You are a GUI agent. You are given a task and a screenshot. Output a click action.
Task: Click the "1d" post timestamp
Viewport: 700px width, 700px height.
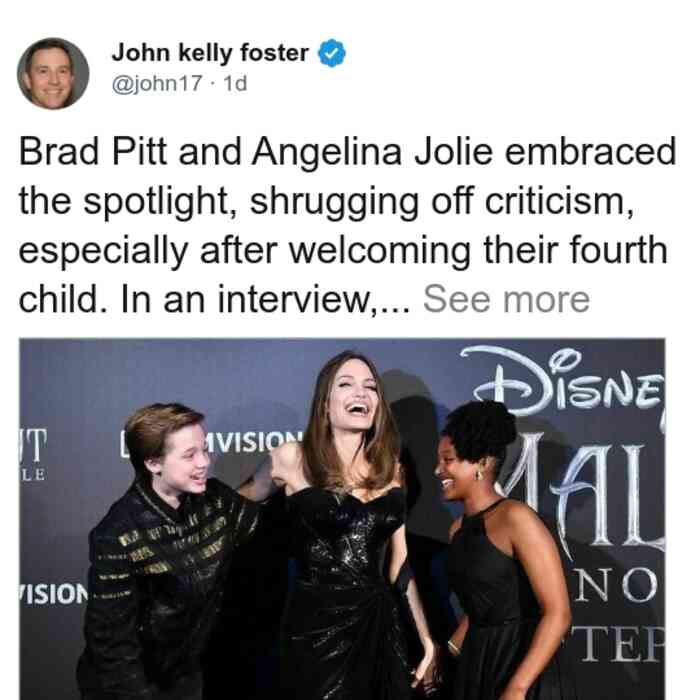235,83
